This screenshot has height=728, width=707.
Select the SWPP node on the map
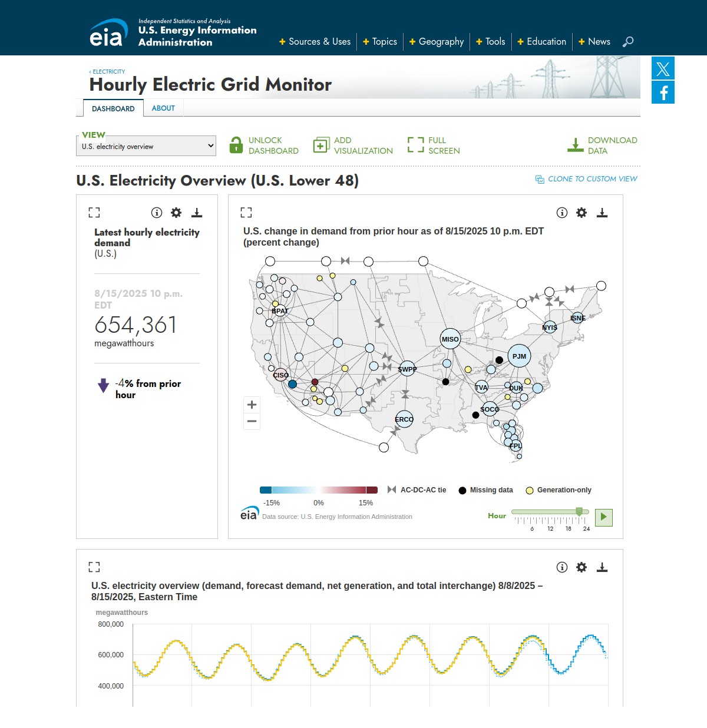point(407,369)
